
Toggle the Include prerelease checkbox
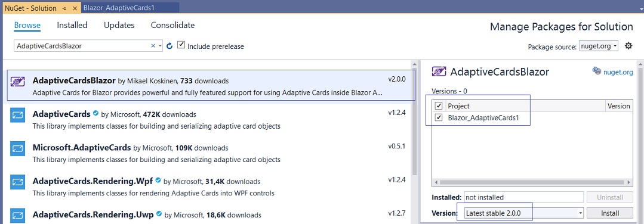tap(181, 45)
